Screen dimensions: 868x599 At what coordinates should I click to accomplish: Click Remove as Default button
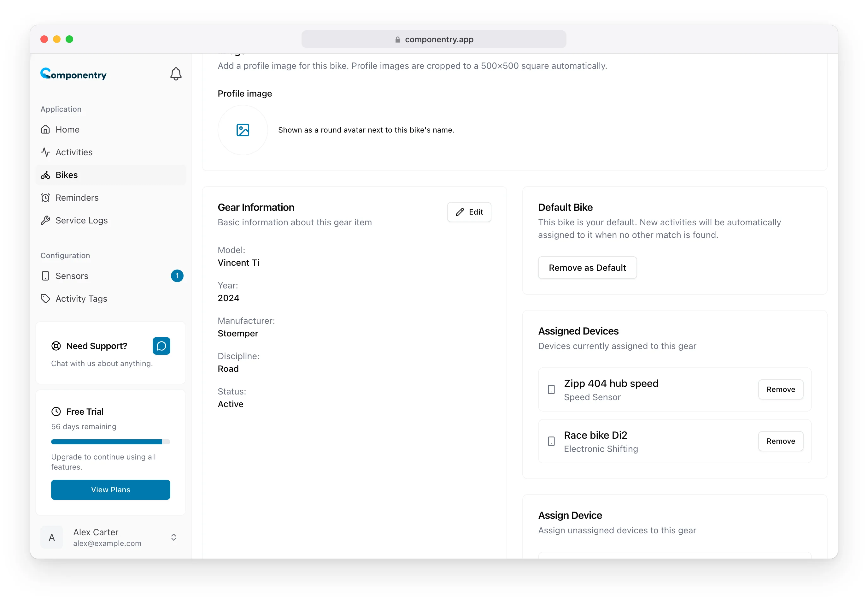587,268
